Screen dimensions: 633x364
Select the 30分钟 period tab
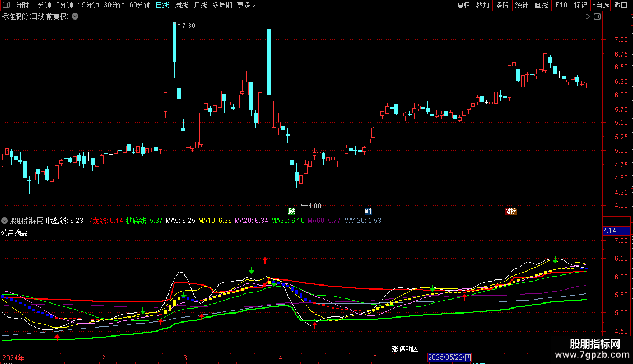click(114, 5)
